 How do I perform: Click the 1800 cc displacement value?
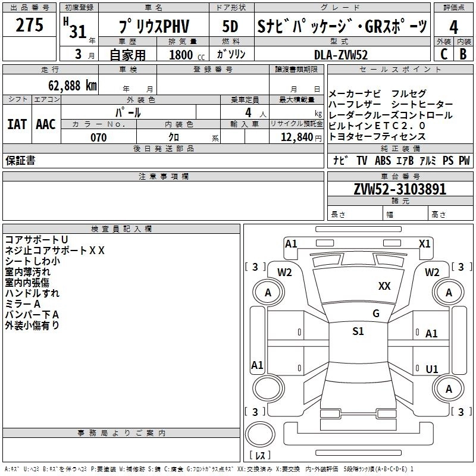point(187,55)
